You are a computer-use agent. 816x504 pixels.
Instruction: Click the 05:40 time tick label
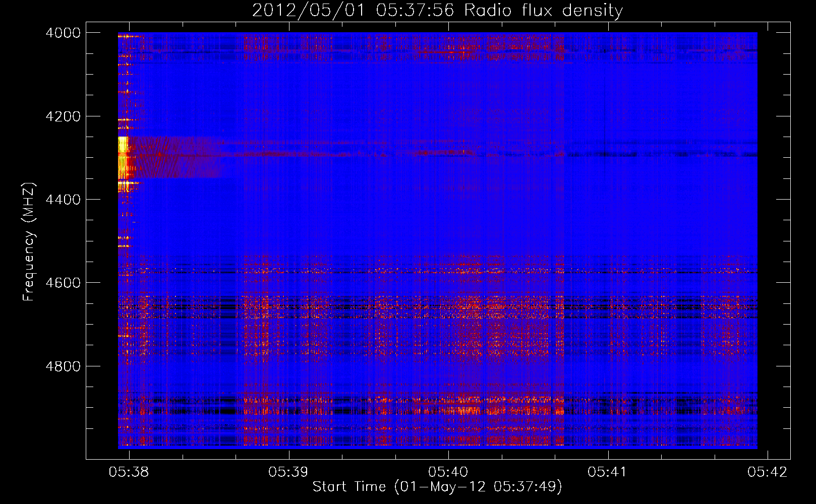click(x=448, y=472)
